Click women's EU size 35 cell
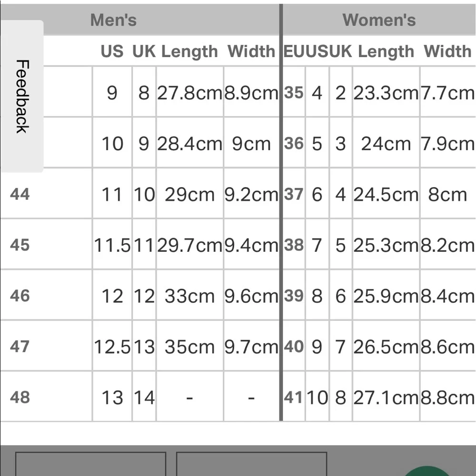The width and height of the screenshot is (476, 476). coord(294,93)
